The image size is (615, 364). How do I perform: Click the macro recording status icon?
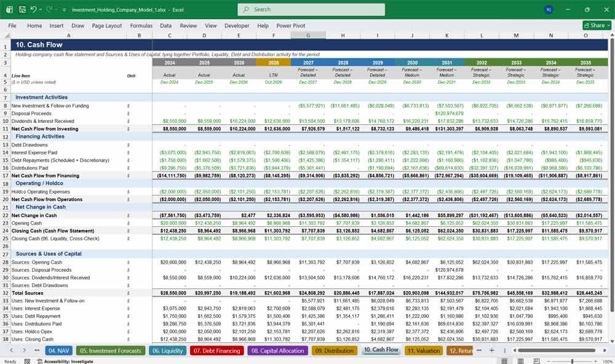tap(27, 362)
